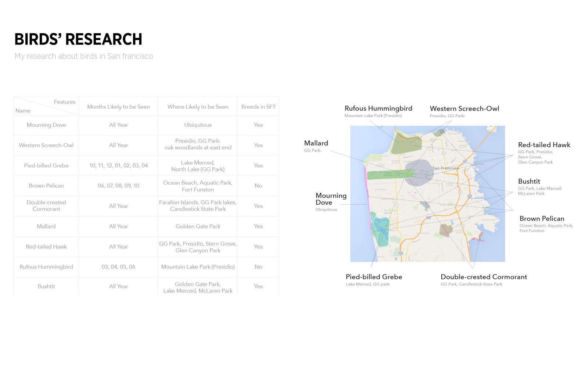
Task: Select the Mallard label beside the map
Action: 316,143
